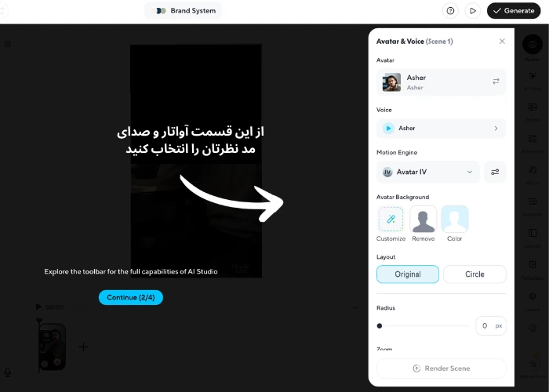
Task: Open AI Tools in right sidebar
Action: tap(533, 81)
